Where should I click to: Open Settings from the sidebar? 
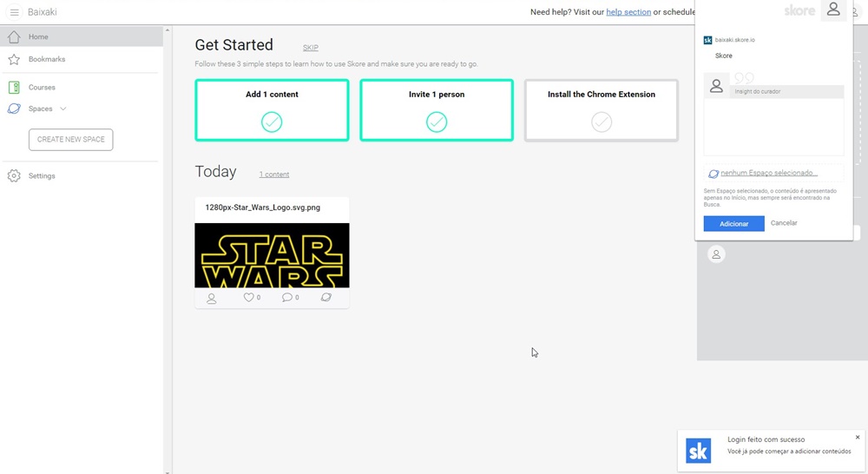pyautogui.click(x=42, y=176)
